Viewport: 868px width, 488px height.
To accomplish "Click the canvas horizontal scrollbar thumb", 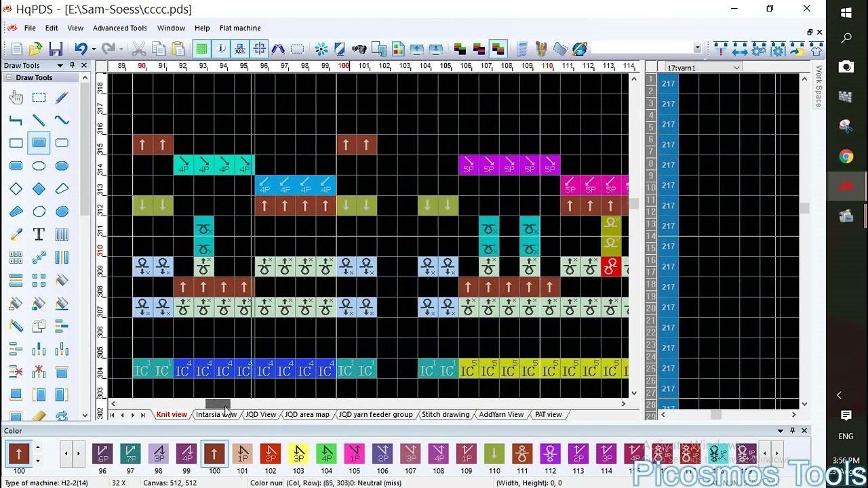I will coord(218,404).
